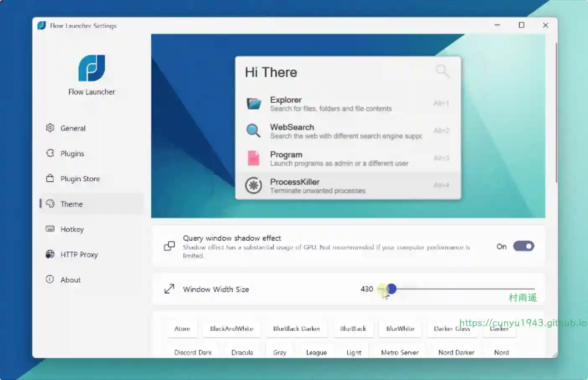Click the About info icon
This screenshot has height=380, width=588.
[x=50, y=279]
